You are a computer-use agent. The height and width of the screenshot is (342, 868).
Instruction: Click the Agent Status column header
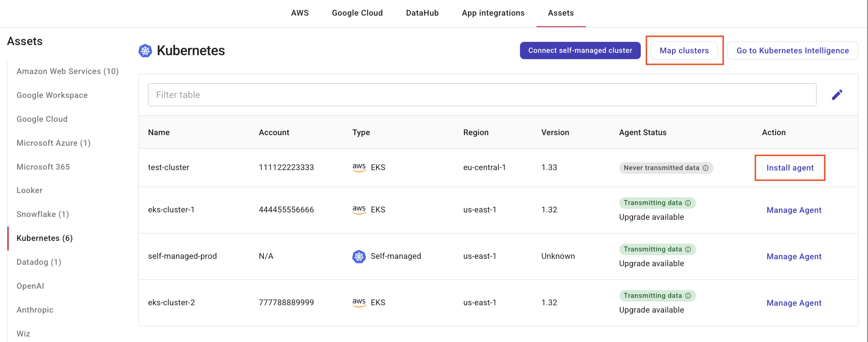click(x=643, y=132)
